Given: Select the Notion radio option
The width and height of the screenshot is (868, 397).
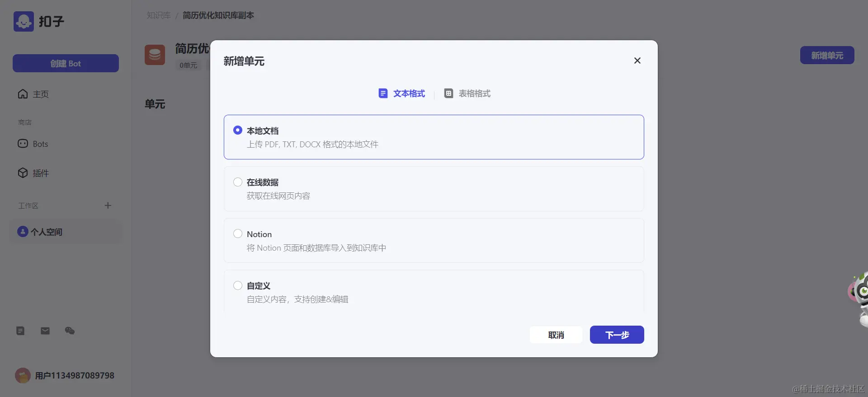Looking at the screenshot, I should [x=238, y=234].
